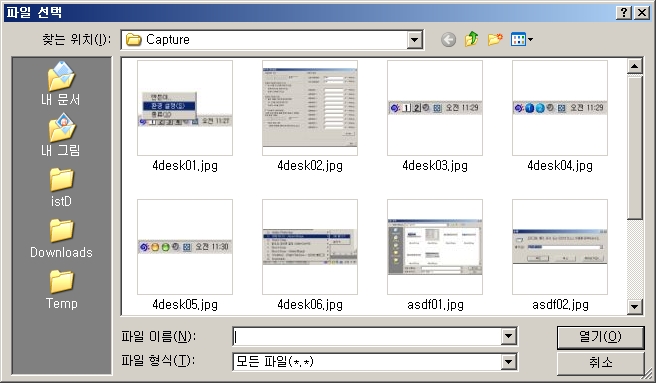Select the asdf01.jpg thumbnail

435,247
